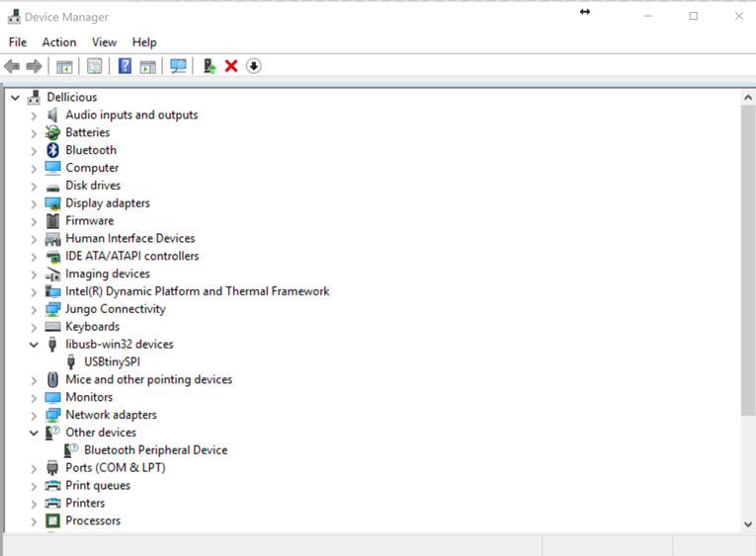Open the Action menu
The image size is (756, 556).
pos(59,42)
